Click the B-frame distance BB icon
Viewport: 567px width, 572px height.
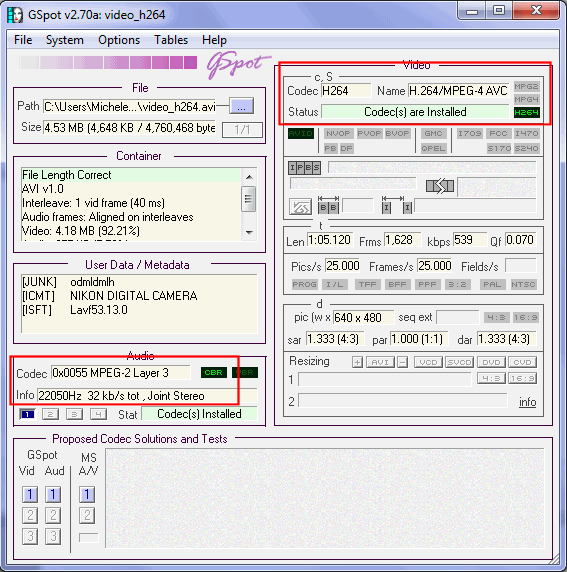point(328,205)
